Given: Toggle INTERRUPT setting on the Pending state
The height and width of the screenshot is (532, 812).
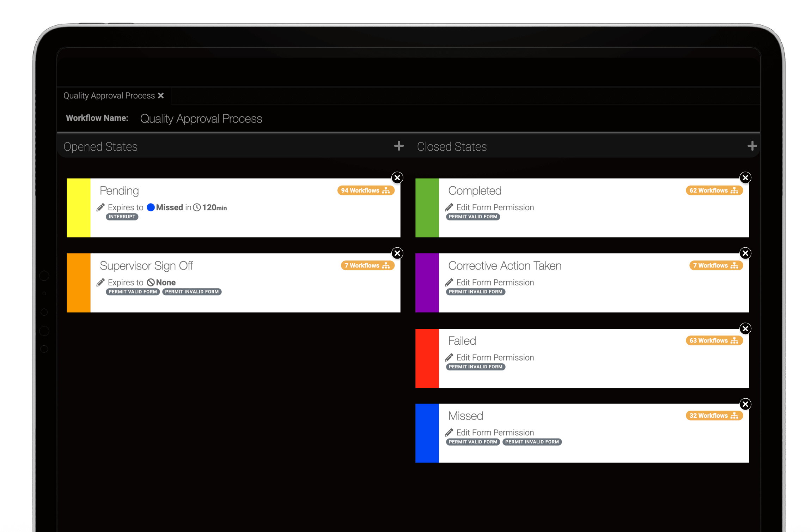Looking at the screenshot, I should point(122,217).
